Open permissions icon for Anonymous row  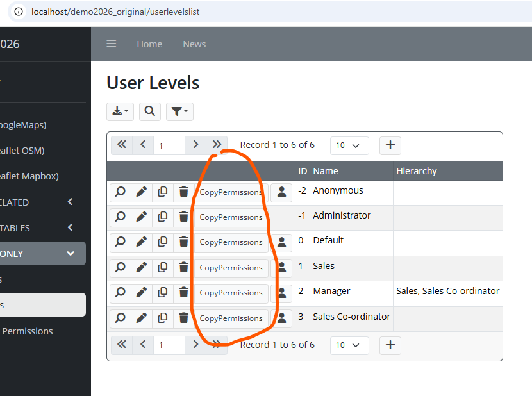click(281, 192)
